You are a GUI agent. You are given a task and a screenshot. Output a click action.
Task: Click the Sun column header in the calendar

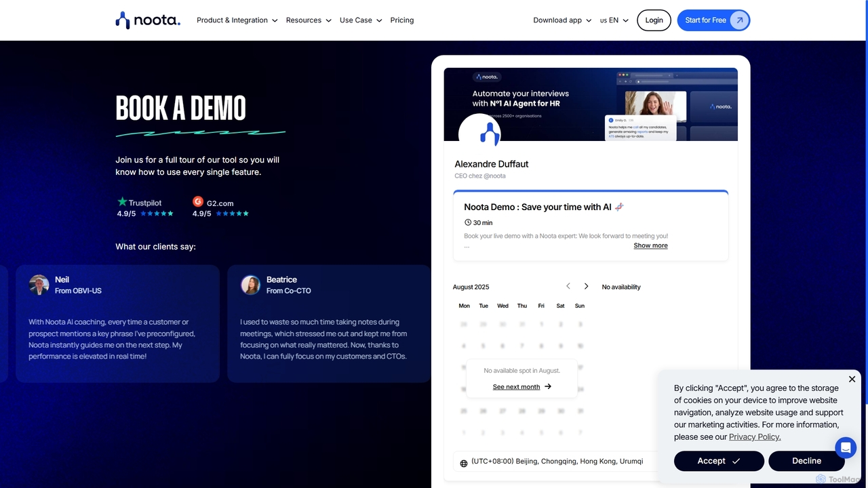tap(580, 306)
